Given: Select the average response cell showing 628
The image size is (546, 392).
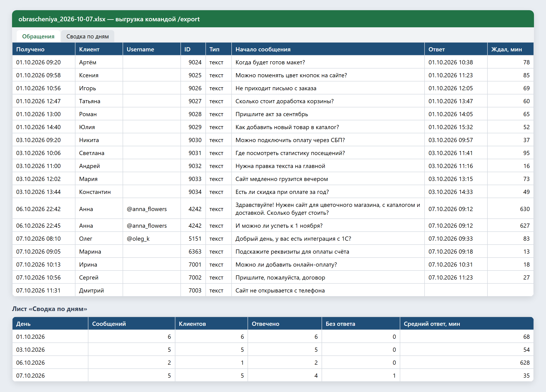Looking at the screenshot, I should click(x=467, y=362).
